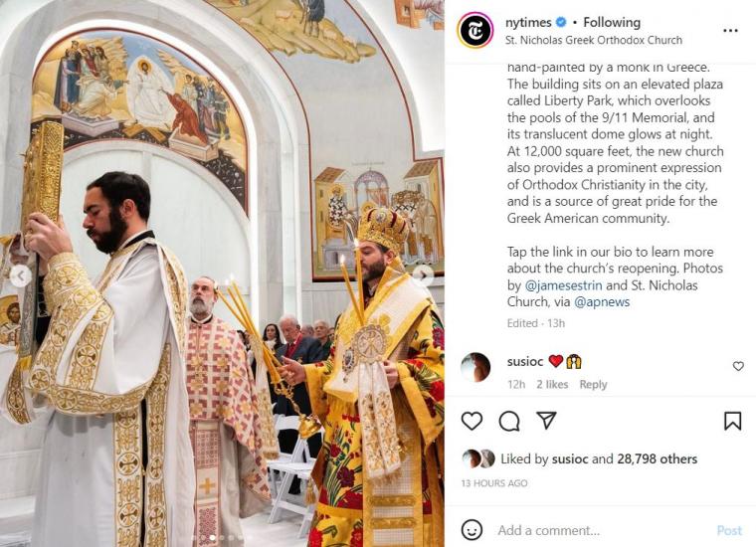Save post with bookmark icon
Image resolution: width=756 pixels, height=547 pixels.
(x=732, y=421)
